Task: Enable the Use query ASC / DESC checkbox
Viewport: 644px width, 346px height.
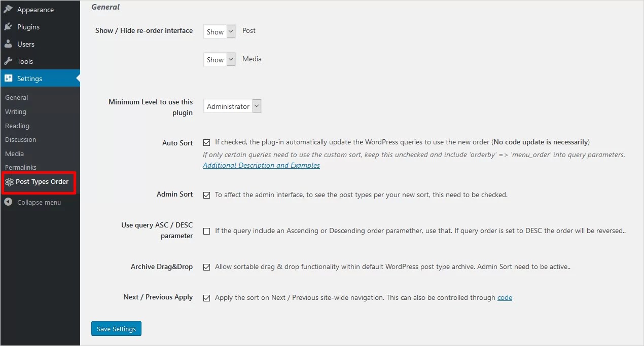Action: [x=206, y=231]
